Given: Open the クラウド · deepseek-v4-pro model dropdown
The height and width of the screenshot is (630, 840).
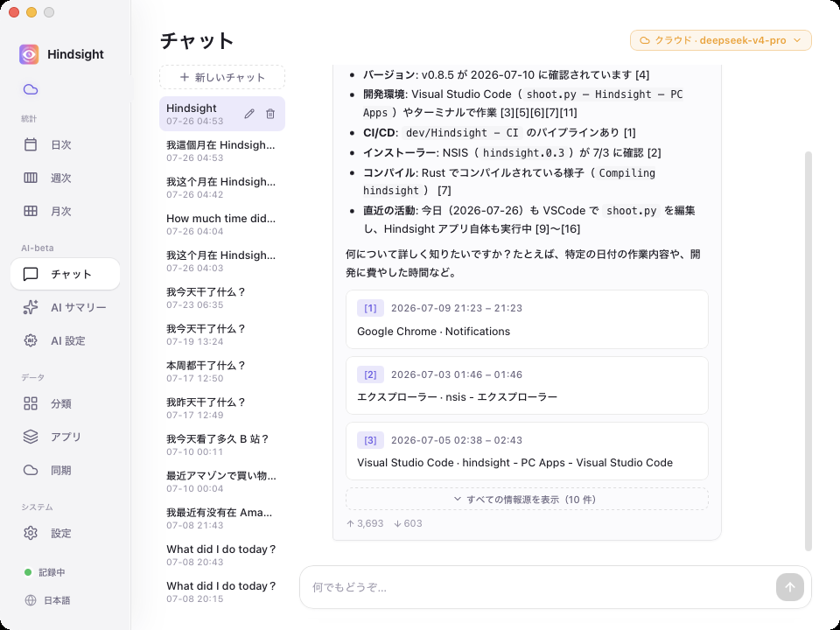Looking at the screenshot, I should coord(720,40).
